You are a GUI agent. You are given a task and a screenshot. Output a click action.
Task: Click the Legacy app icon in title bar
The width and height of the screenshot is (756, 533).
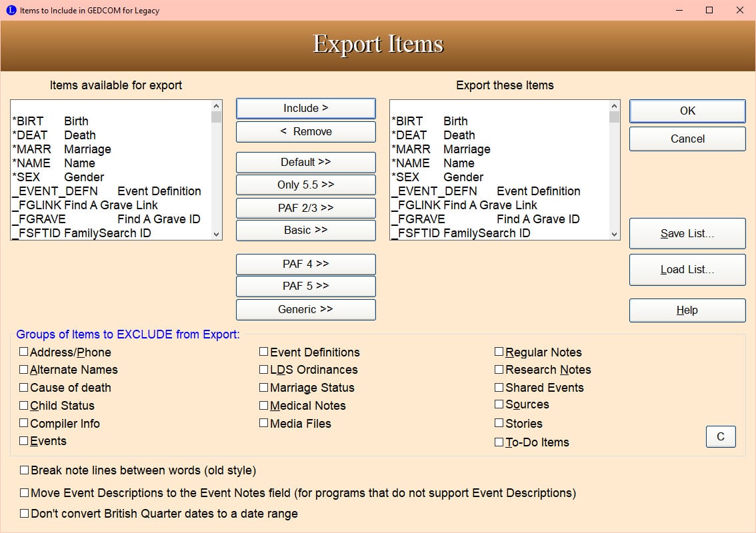(x=10, y=11)
